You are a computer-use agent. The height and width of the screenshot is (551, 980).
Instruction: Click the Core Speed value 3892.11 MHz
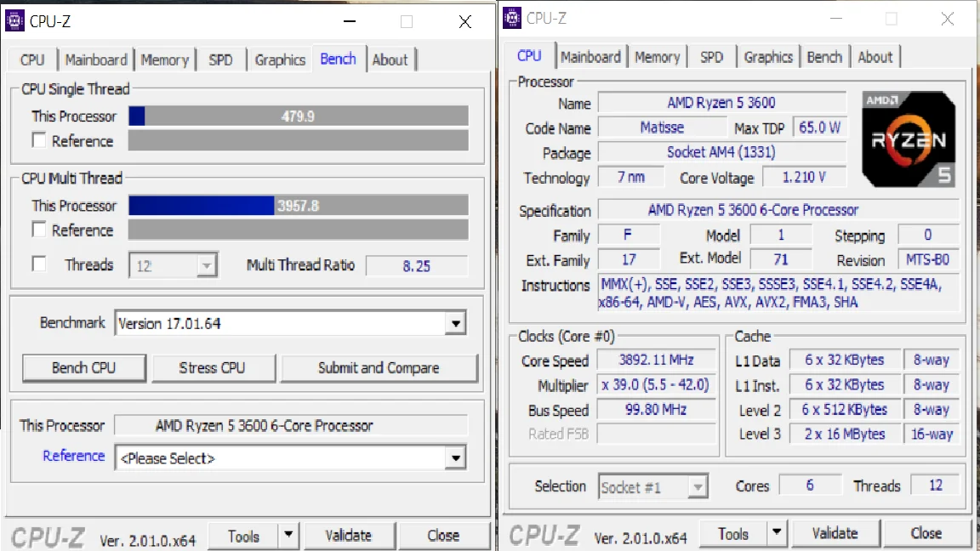pos(656,360)
